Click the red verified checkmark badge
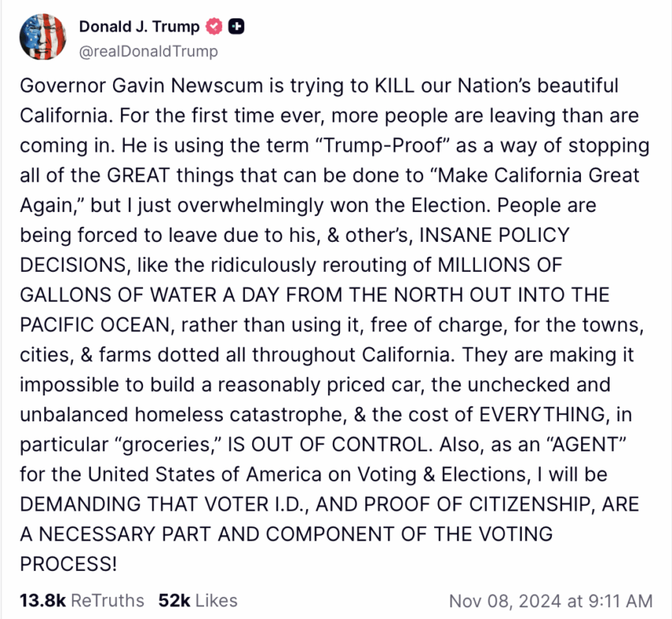Viewport: 672px width, 619px height. pyautogui.click(x=214, y=27)
